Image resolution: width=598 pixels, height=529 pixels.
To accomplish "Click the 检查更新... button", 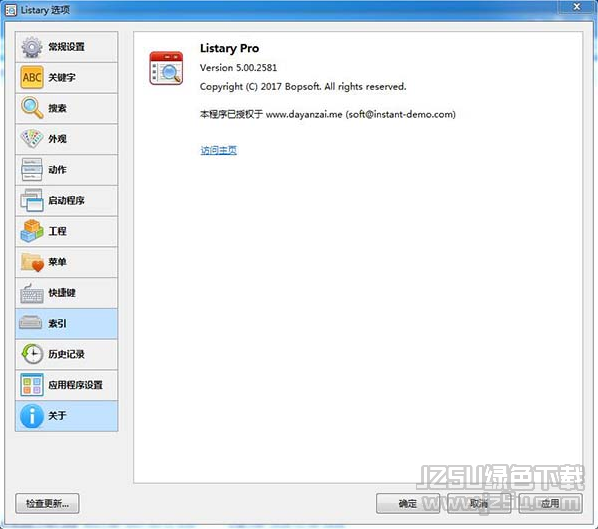I will tap(47, 503).
